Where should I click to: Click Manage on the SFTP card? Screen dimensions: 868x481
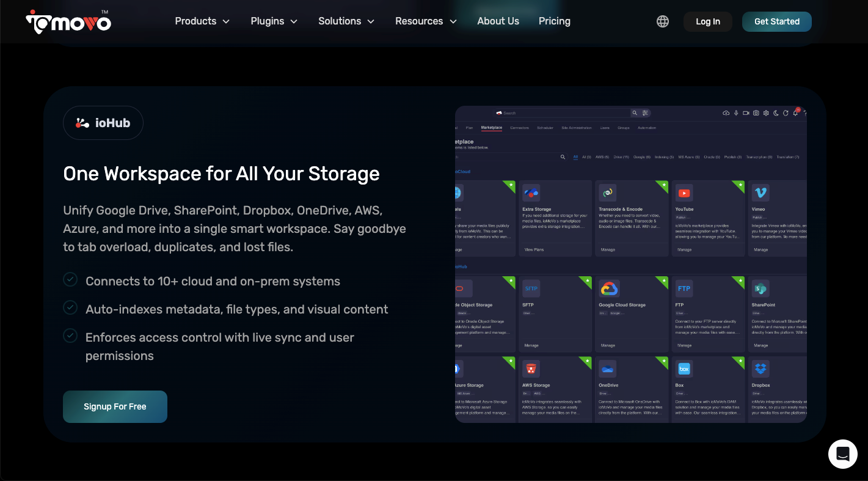pyautogui.click(x=531, y=345)
